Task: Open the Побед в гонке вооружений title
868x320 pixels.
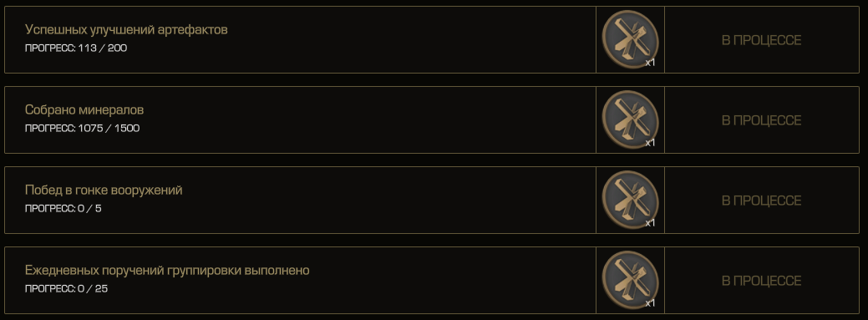Action: pyautogui.click(x=104, y=190)
